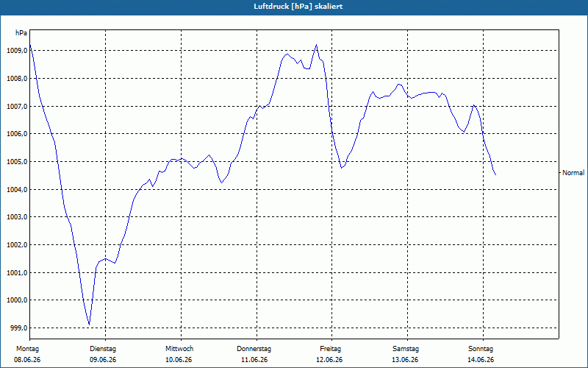Click the 1005,0 y-axis value
This screenshot has height=368, width=588.
click(17, 162)
